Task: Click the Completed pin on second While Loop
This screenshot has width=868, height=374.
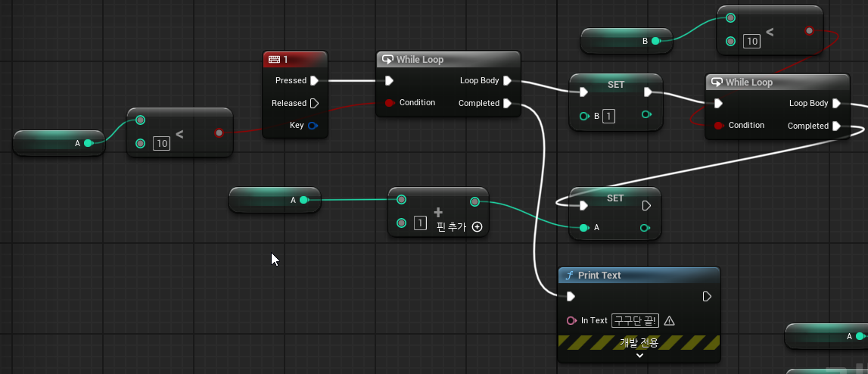Action: (836, 126)
